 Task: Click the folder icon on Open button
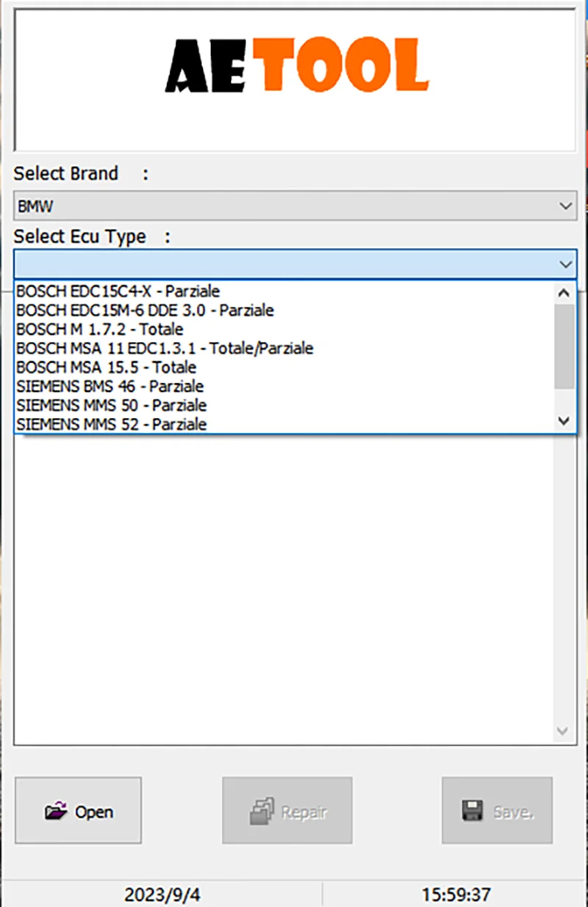coord(56,811)
